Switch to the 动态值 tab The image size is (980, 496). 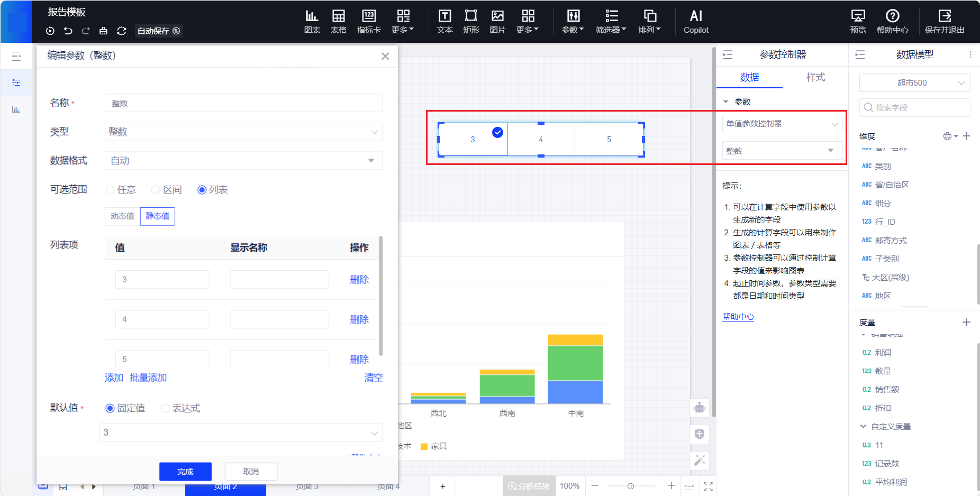point(122,216)
